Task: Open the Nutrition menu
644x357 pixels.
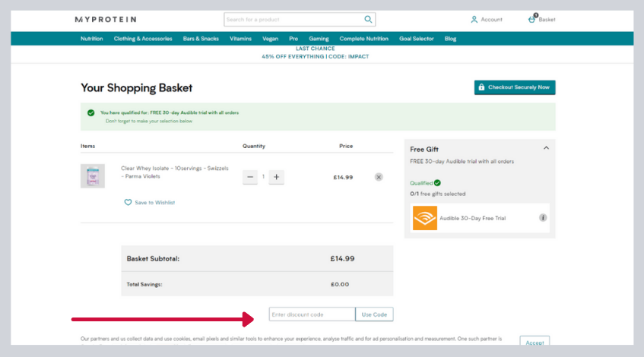Action: 91,39
